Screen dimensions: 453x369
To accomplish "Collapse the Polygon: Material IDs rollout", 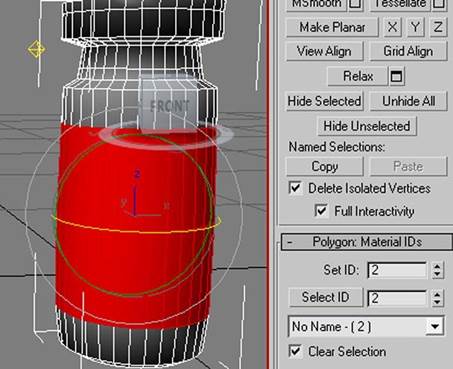I will pos(367,242).
